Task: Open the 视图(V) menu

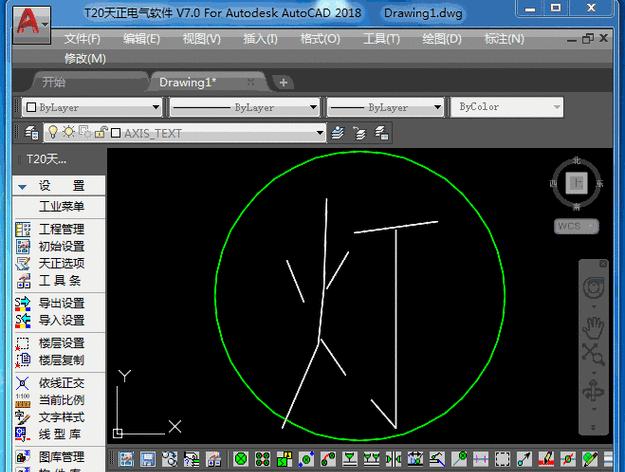Action: pyautogui.click(x=201, y=39)
